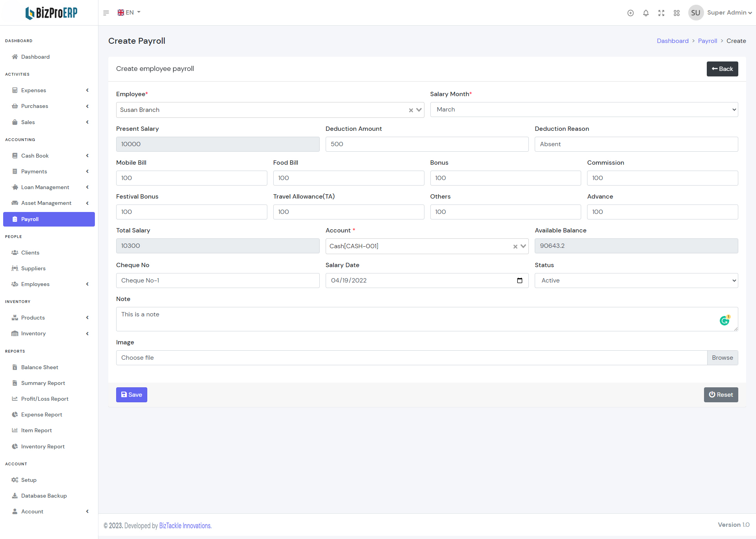Open the Status dropdown
The image size is (756, 539).
coord(636,281)
